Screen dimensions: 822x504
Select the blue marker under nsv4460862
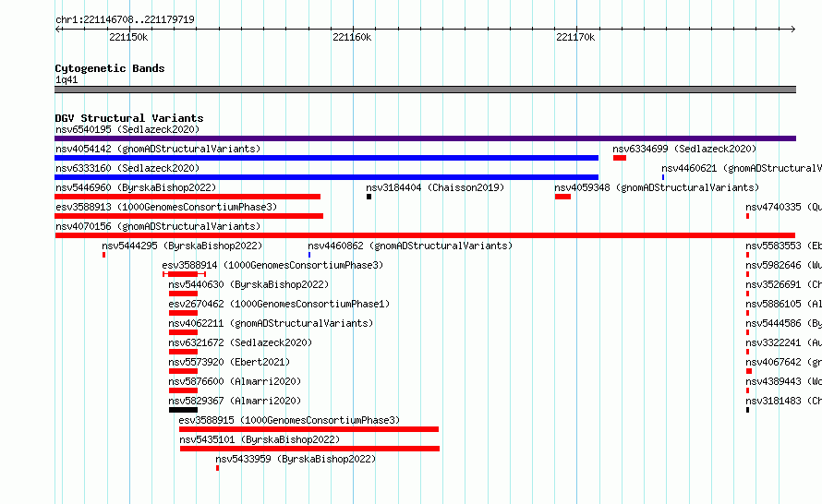tap(309, 255)
